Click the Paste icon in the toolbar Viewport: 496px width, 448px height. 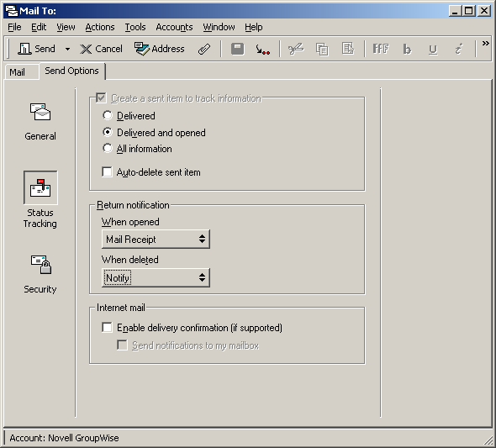348,49
